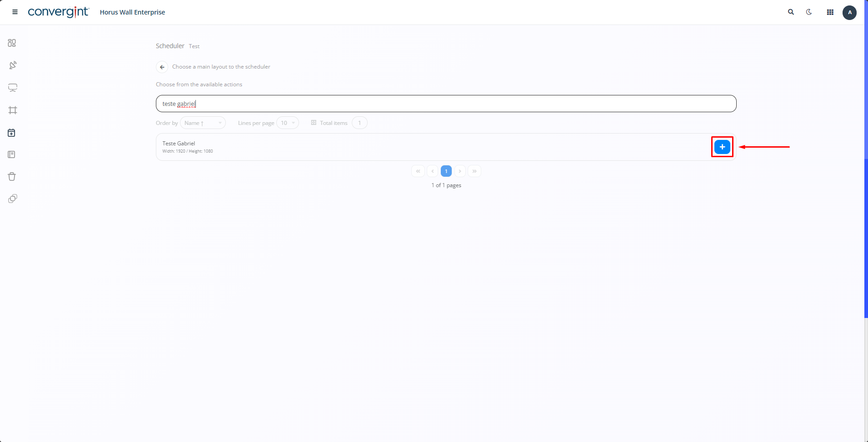Screen dimensions: 868x442
Task: Open the scheduler calendar sidebar icon
Action: [12, 133]
